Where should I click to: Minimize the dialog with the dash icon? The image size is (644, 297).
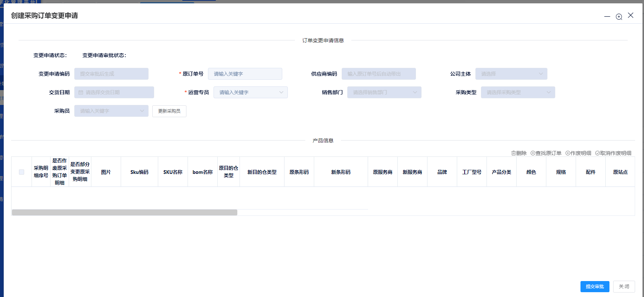tap(607, 17)
